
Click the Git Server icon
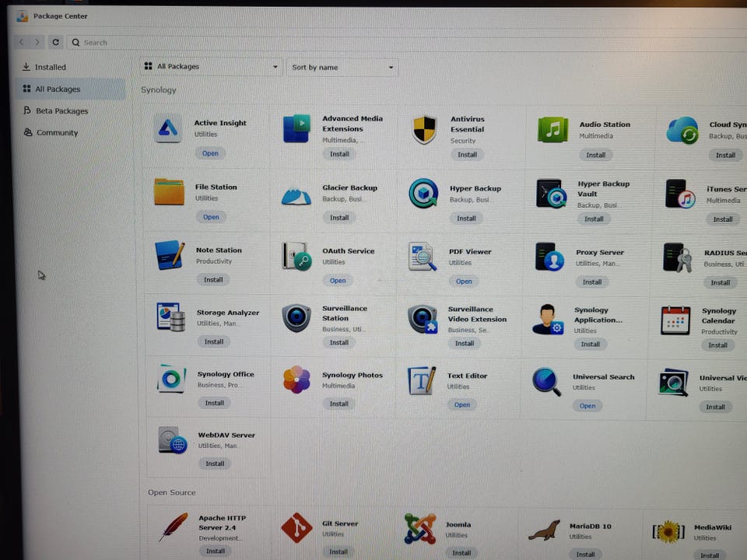(x=296, y=527)
